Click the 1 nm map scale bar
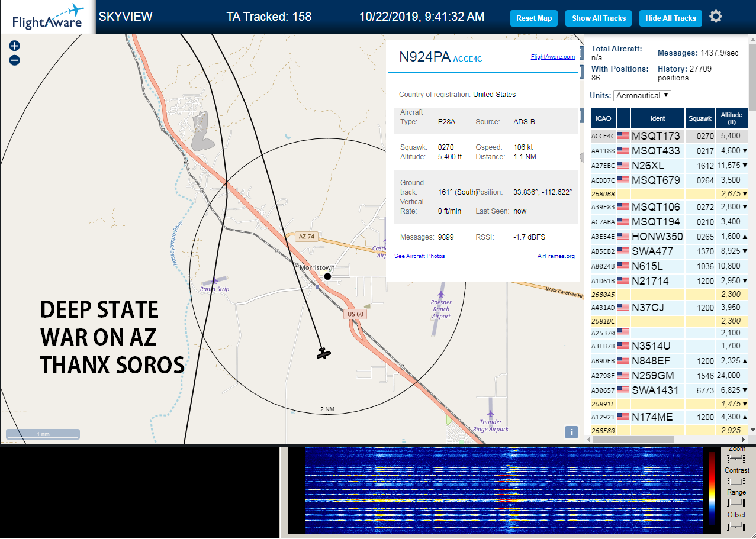756x539 pixels. (x=43, y=434)
